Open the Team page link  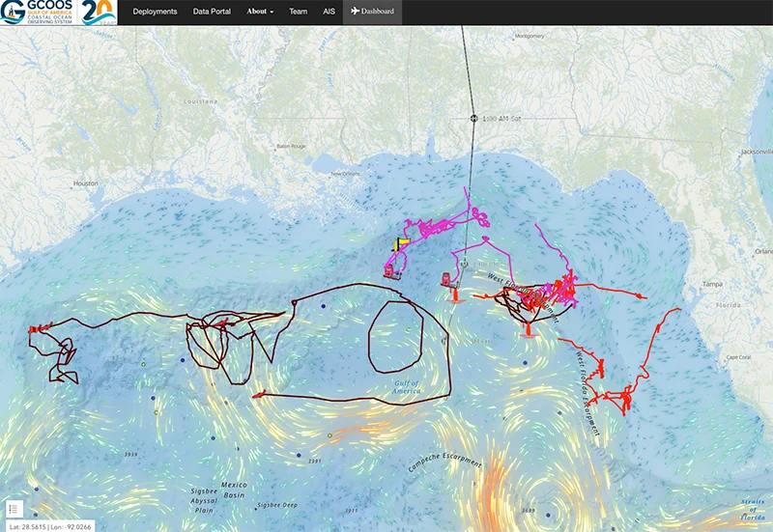pos(298,12)
